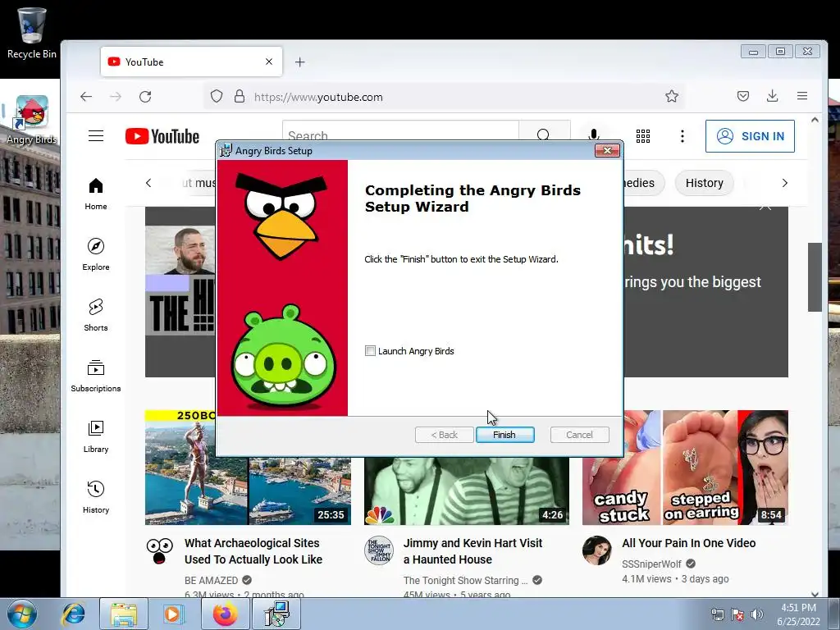Open History in YouTube sidebar
Viewport: 840px width, 630px height.
96,497
